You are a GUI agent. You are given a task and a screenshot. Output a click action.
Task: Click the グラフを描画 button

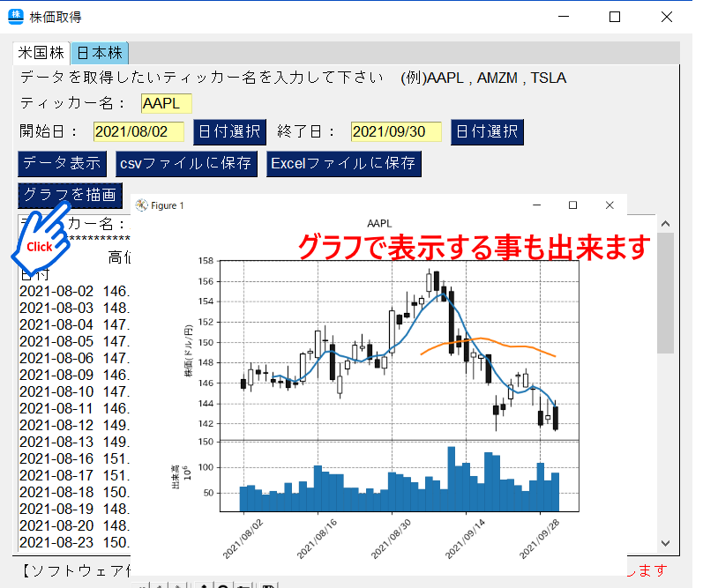click(70, 196)
